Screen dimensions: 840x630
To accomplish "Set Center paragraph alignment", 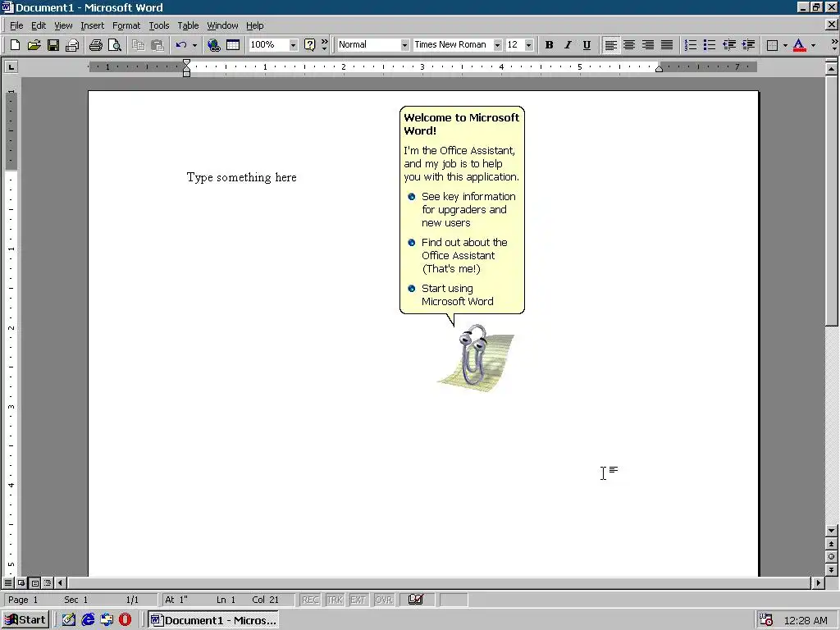I will point(629,45).
